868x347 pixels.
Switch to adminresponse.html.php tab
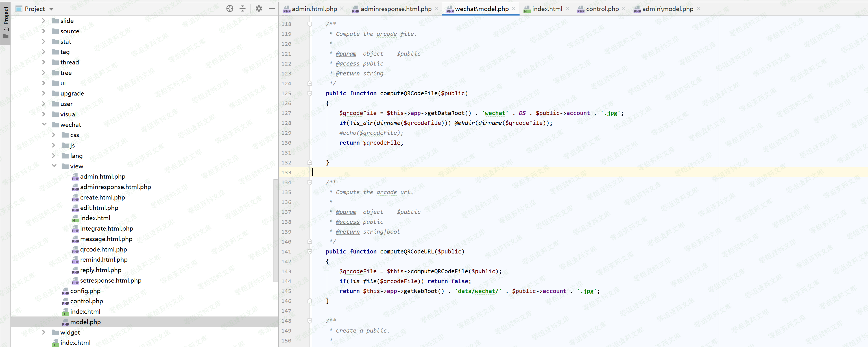[396, 9]
